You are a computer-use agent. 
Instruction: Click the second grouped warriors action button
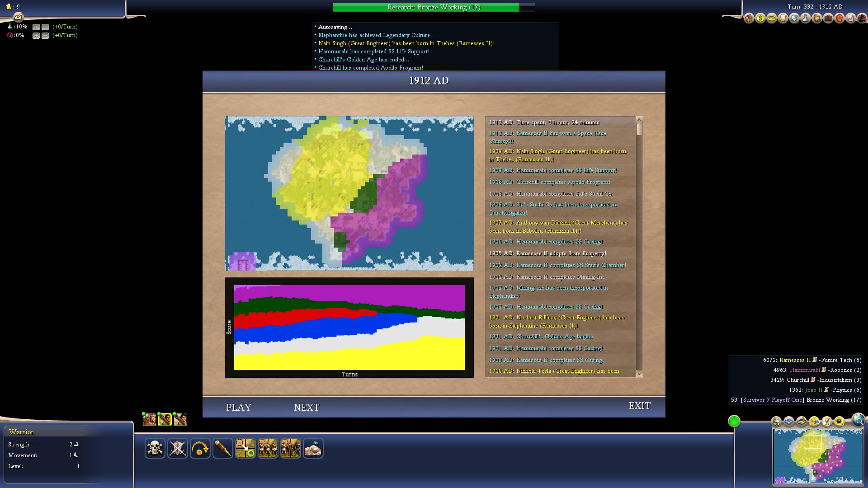291,448
